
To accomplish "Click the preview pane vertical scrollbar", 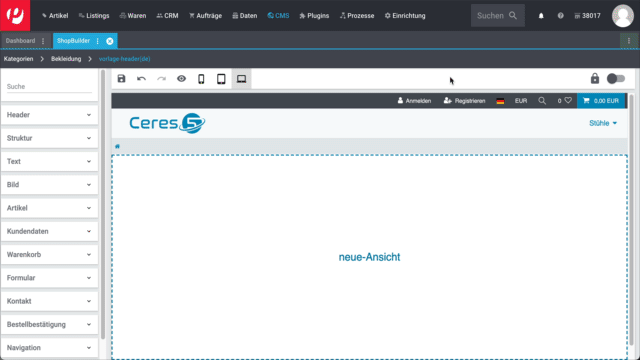I will pyautogui.click(x=631, y=220).
